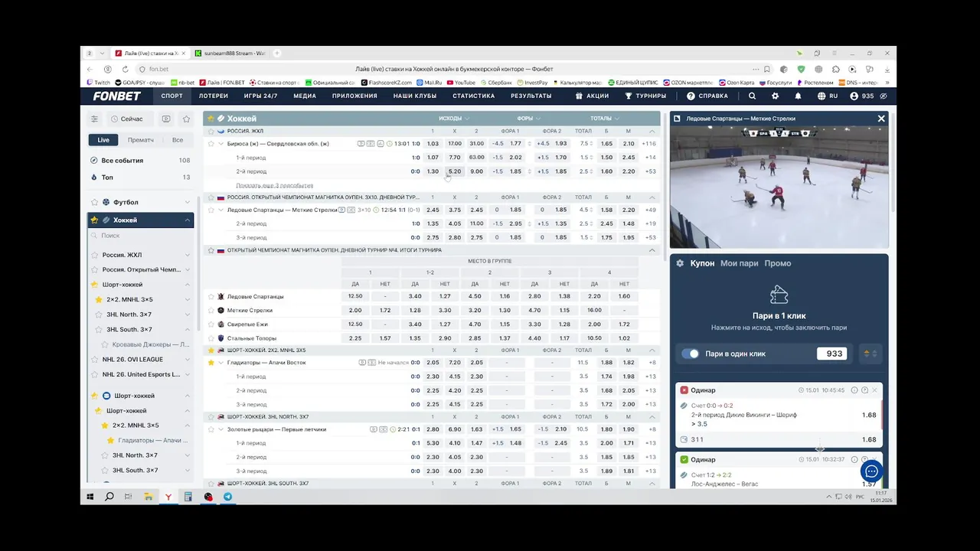The image size is (980, 551).
Task: Collapse the Хоккей sidebar section
Action: [x=188, y=220]
